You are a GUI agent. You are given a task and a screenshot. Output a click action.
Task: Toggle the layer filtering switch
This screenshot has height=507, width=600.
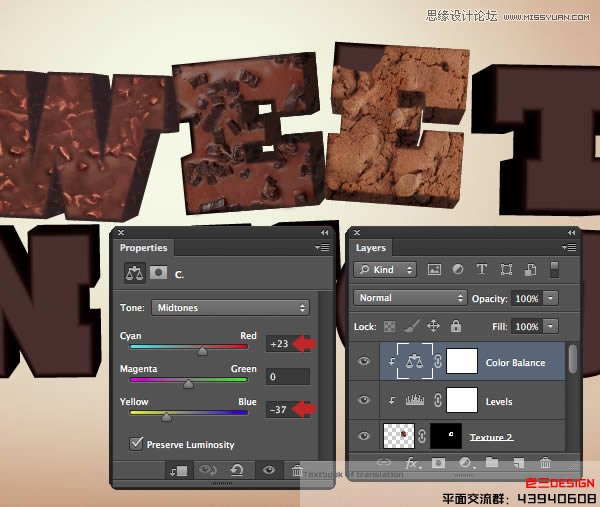(554, 270)
